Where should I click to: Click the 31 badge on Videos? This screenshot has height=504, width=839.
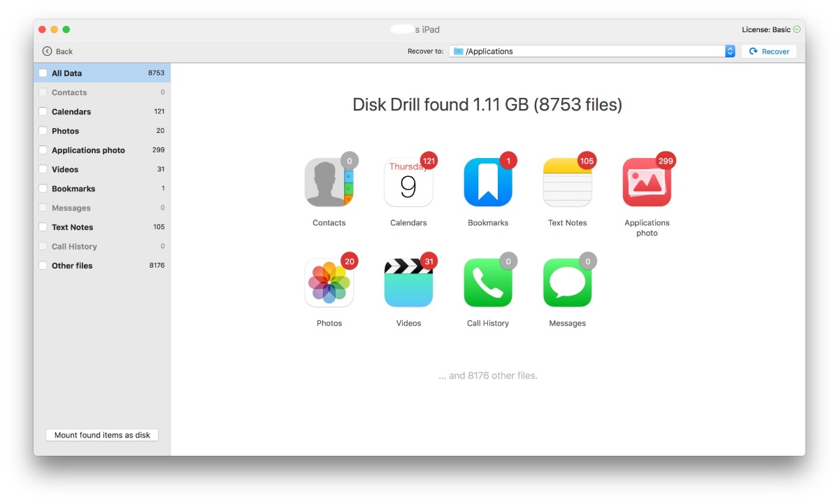[429, 261]
